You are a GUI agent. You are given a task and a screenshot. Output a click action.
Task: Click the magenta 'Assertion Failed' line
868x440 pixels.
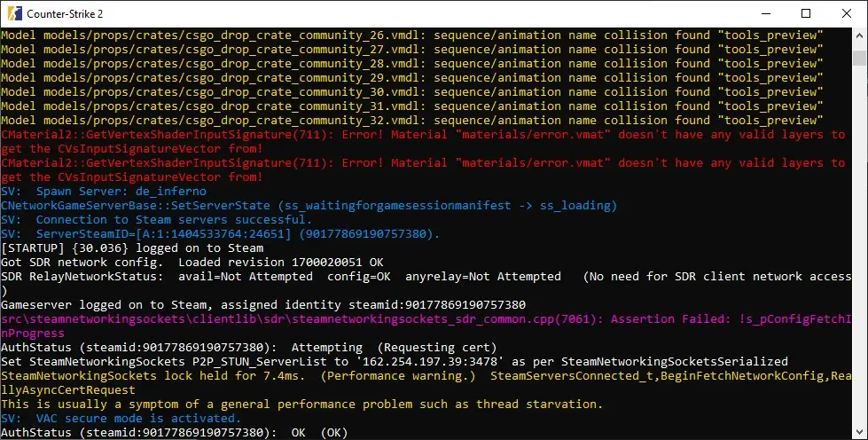[x=426, y=326]
